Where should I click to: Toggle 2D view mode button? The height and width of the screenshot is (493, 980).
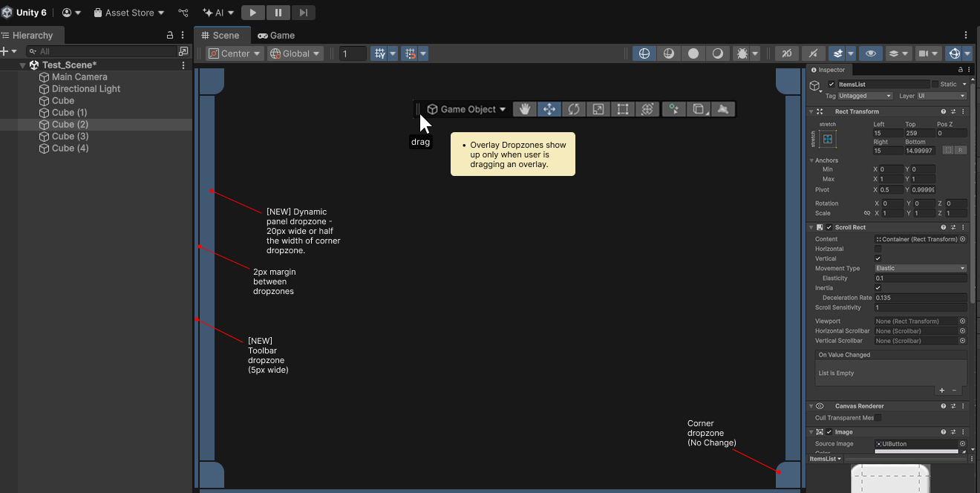787,53
